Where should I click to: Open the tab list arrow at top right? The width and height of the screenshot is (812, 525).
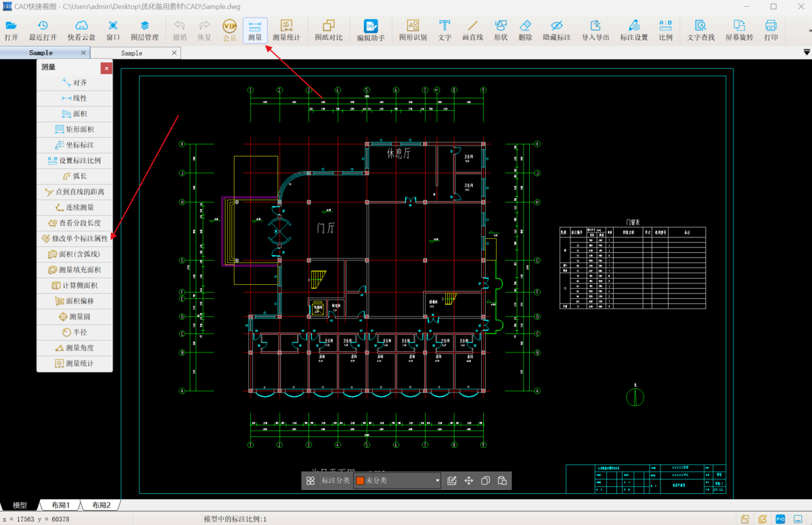coord(806,52)
